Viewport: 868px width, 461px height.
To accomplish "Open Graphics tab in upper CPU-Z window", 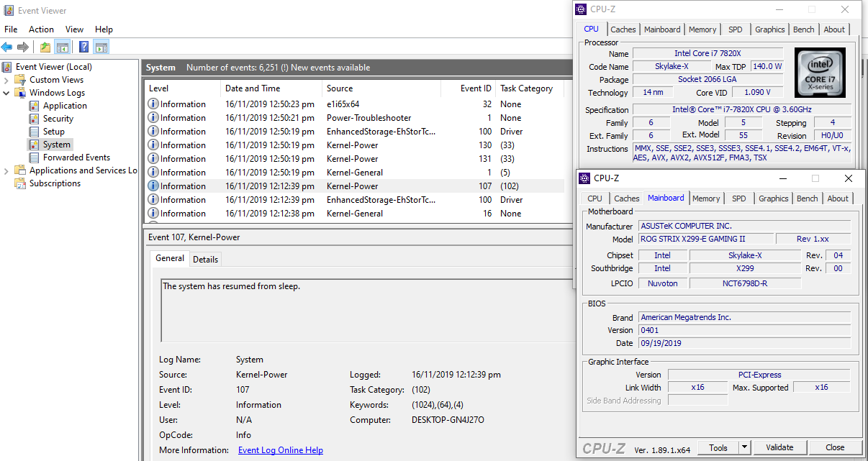I will (770, 29).
